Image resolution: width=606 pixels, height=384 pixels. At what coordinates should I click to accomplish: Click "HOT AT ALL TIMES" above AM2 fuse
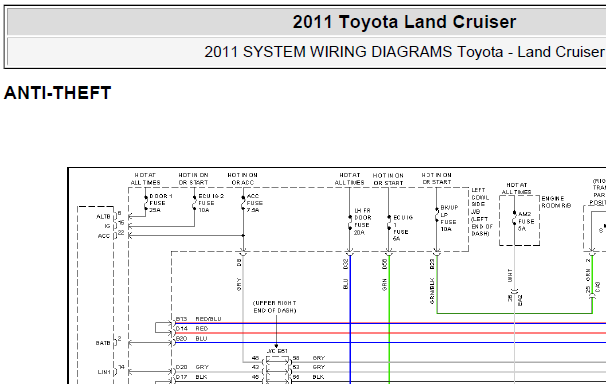pyautogui.click(x=517, y=188)
